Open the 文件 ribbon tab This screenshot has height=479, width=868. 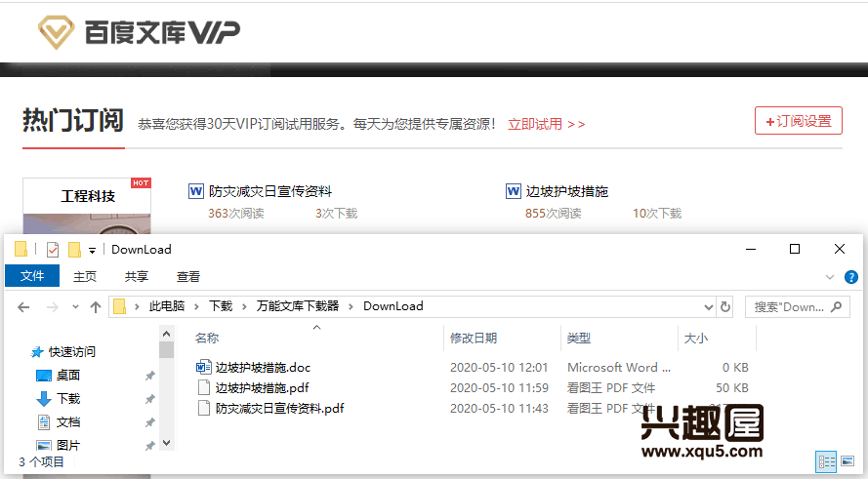[x=32, y=276]
